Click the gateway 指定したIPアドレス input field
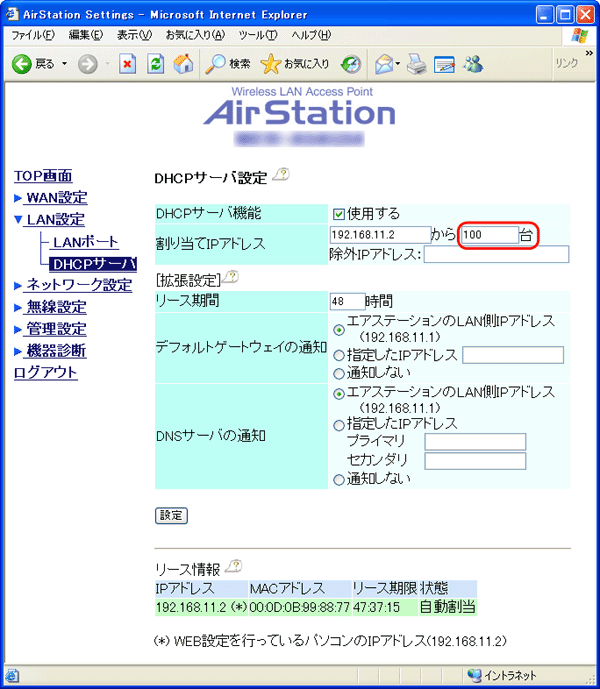600x689 pixels. click(513, 355)
